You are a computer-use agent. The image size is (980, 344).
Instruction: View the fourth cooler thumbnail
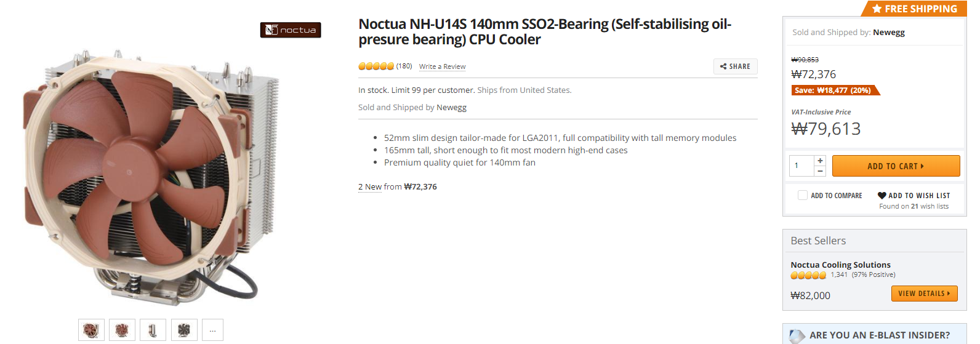(184, 330)
